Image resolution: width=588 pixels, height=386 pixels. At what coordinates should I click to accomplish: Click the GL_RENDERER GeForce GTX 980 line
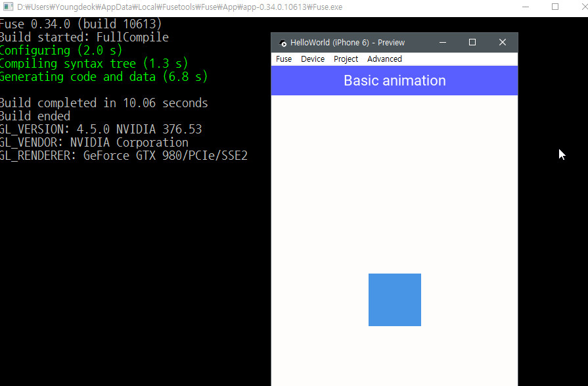(x=124, y=156)
